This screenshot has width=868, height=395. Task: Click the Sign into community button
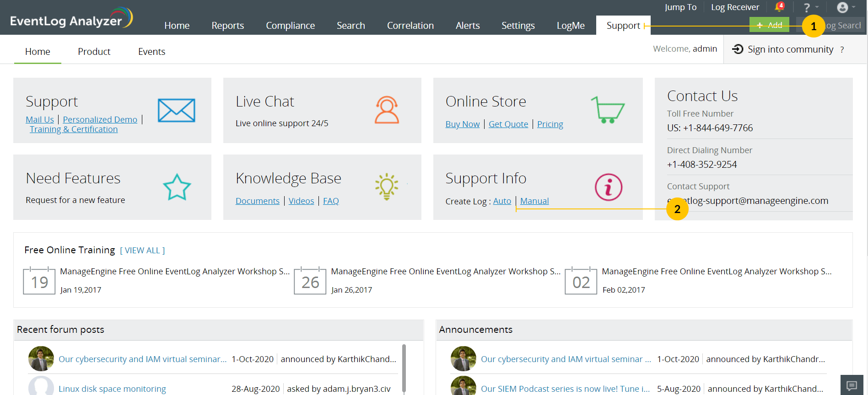(x=783, y=49)
